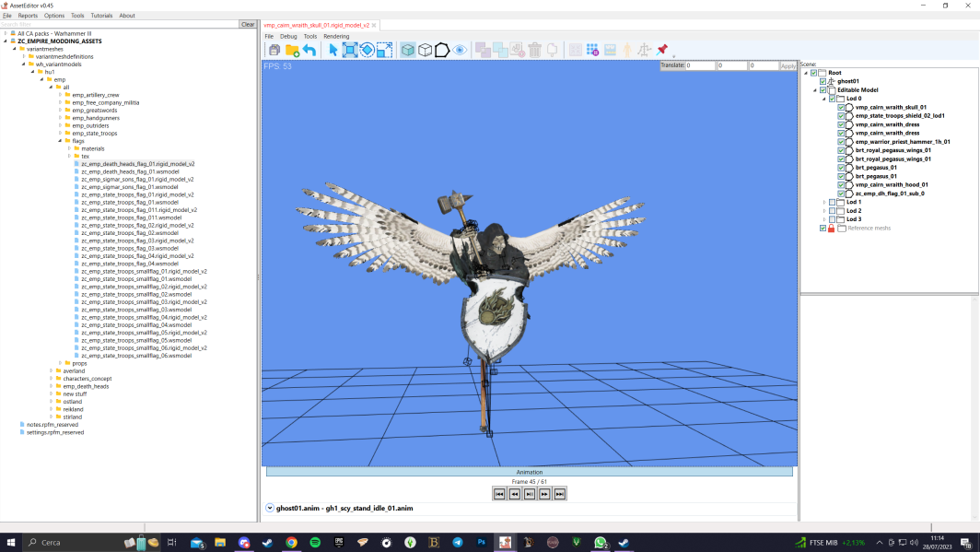This screenshot has width=980, height=552.
Task: Click the Save icon in the toolbar
Action: 274,50
